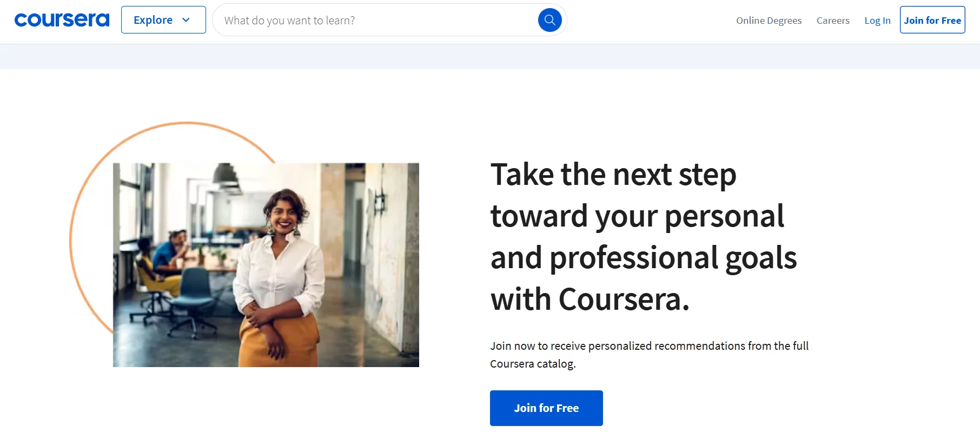The height and width of the screenshot is (439, 980).
Task: Click the "Coursera catalog." text line
Action: pyautogui.click(x=533, y=364)
